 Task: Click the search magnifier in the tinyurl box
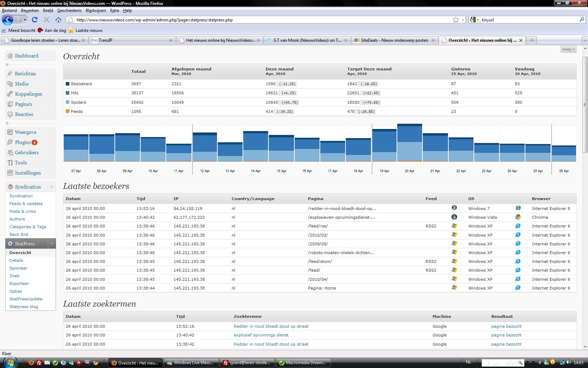pos(582,20)
